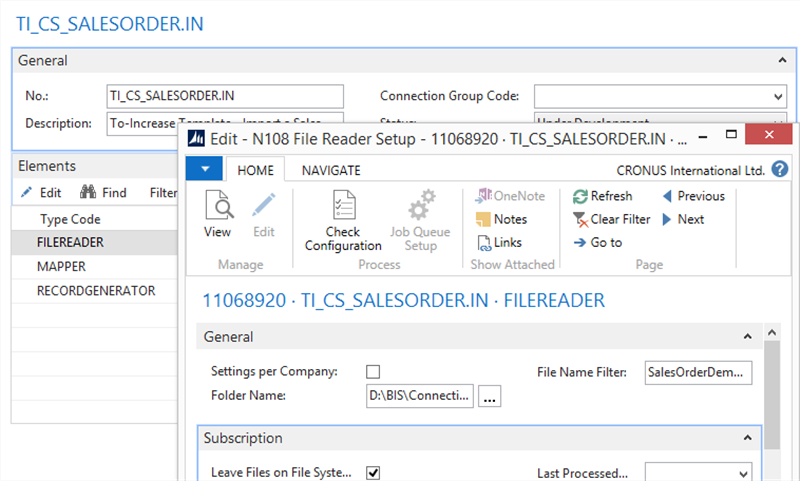
Task: Switch to NAVIGATE ribbon tab
Action: pos(331,170)
